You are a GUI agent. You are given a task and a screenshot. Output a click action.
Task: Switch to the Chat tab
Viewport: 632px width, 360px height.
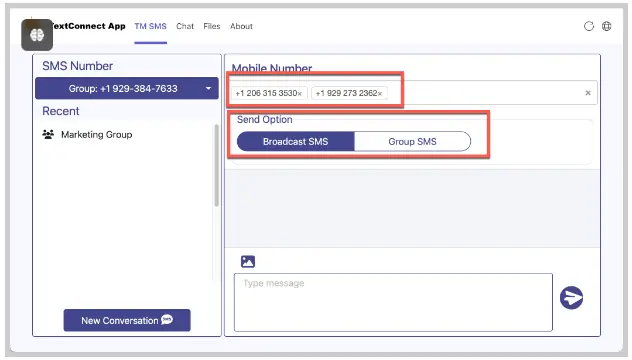coord(185,27)
